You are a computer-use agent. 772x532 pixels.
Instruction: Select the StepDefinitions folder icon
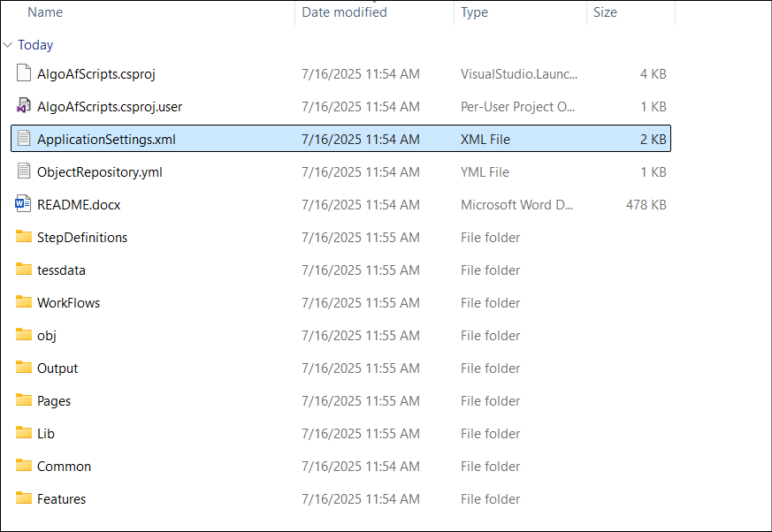click(24, 237)
